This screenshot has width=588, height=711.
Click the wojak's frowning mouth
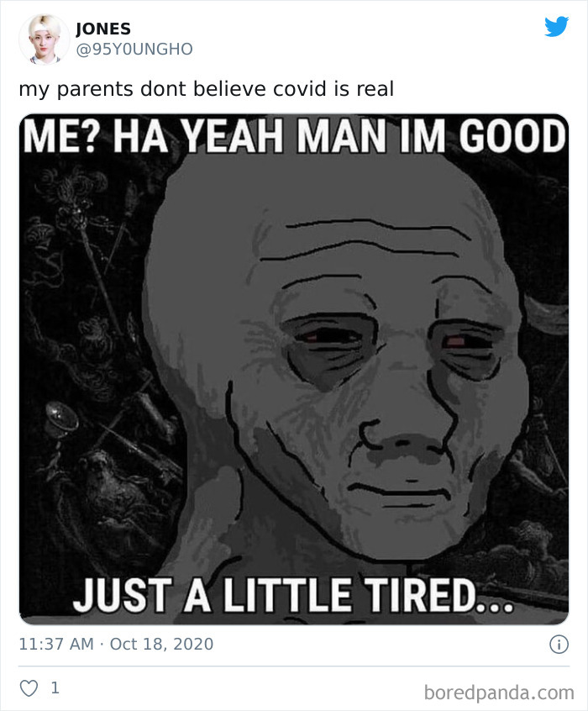pyautogui.click(x=400, y=492)
